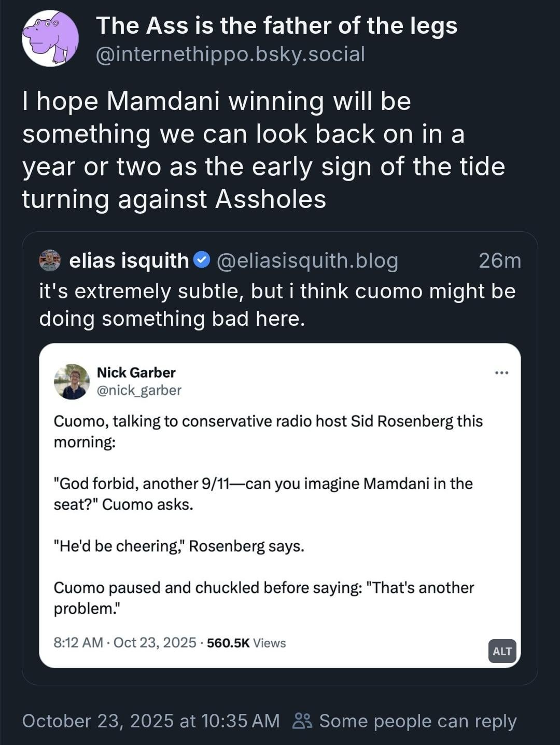Open the purple hippo profile avatar
560x745 pixels.
[50, 39]
